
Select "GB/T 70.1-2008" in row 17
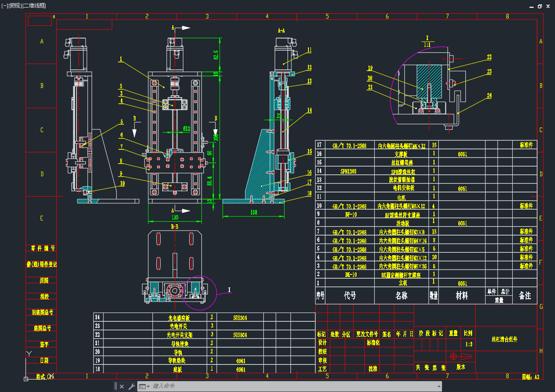349,146
